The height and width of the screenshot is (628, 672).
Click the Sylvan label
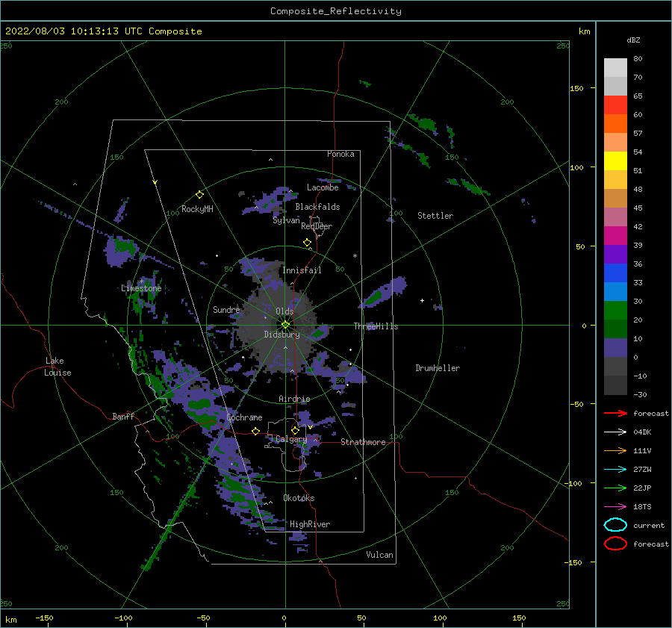point(286,220)
